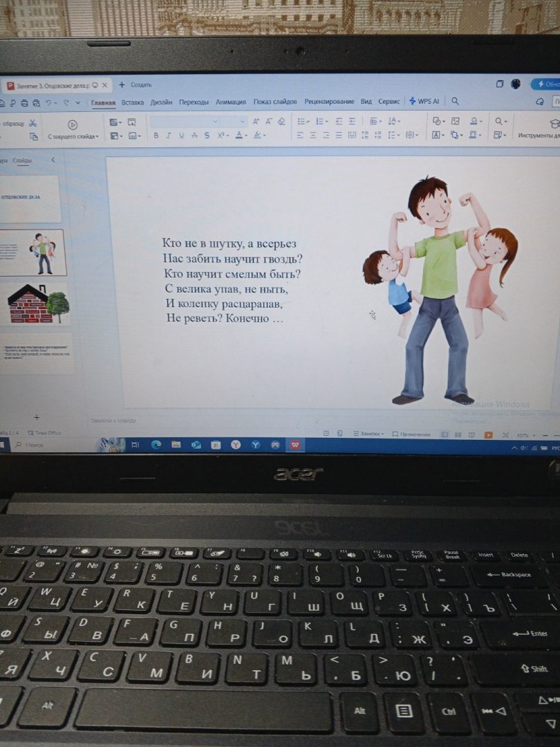Viewport: 560px width, 747px height.
Task: Open the font color picker
Action: (239, 136)
